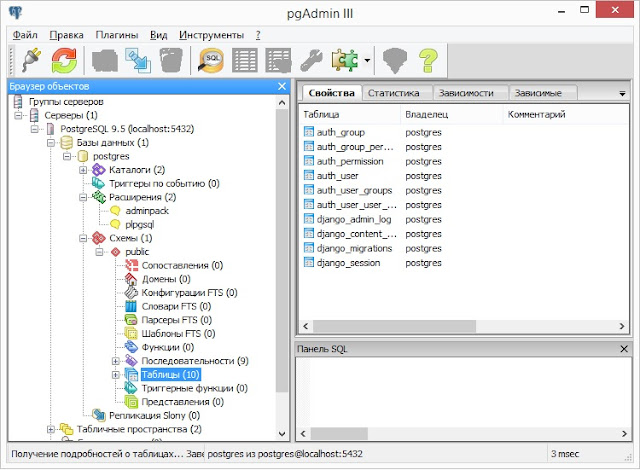Collapse the Расширения (2) node
The height and width of the screenshot is (470, 640).
[x=83, y=197]
